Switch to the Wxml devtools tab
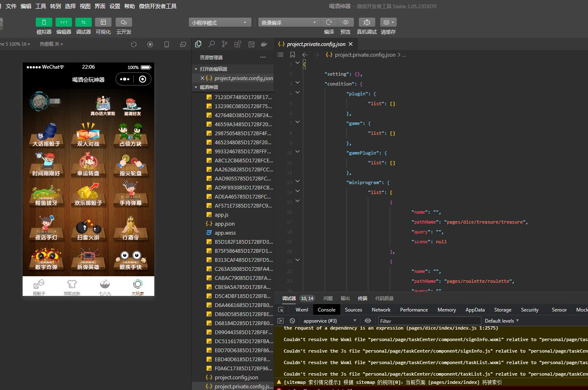The image size is (588, 390). pos(302,310)
